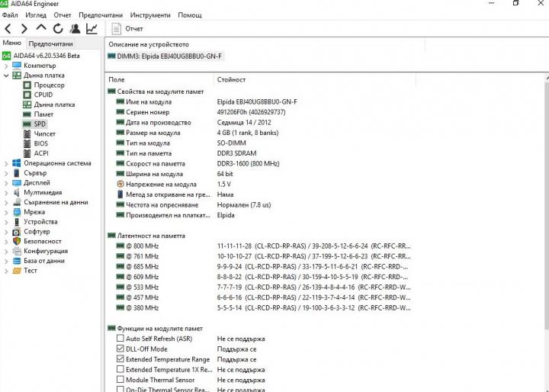Select the @ 800 MHz latency row

point(263,246)
